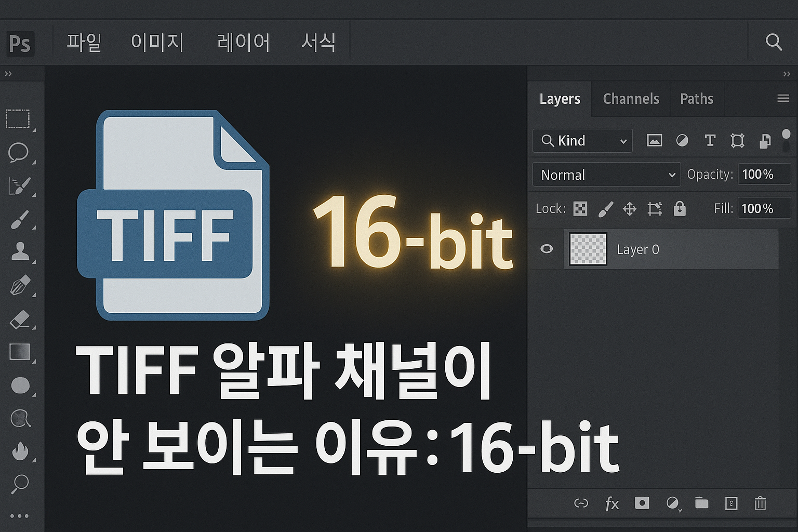
Task: Open the Normal blend mode dropdown
Action: (x=606, y=175)
